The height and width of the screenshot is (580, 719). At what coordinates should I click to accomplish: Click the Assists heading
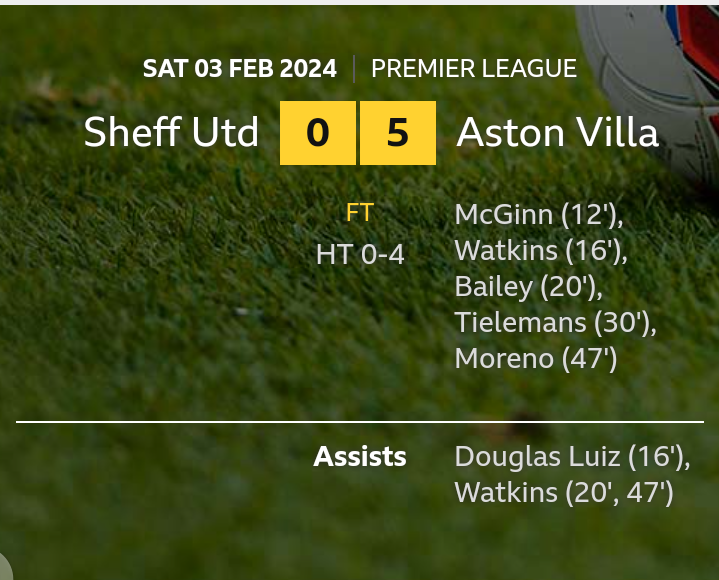point(360,457)
